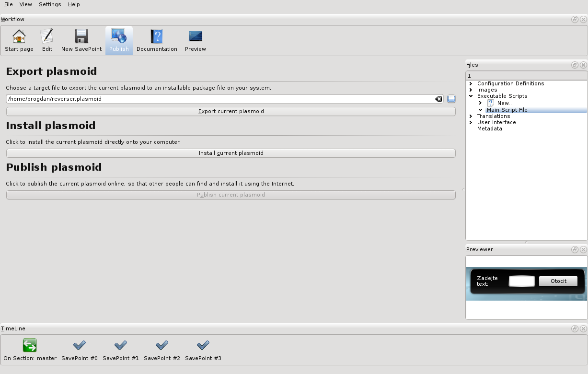Viewport: 588px width, 374px height.
Task: Focus the Zadejte text input in previewer
Action: click(x=521, y=281)
